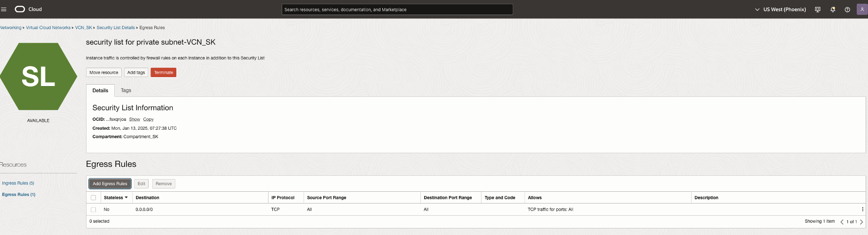Go to the next page of rules
868x235 pixels.
point(861,222)
